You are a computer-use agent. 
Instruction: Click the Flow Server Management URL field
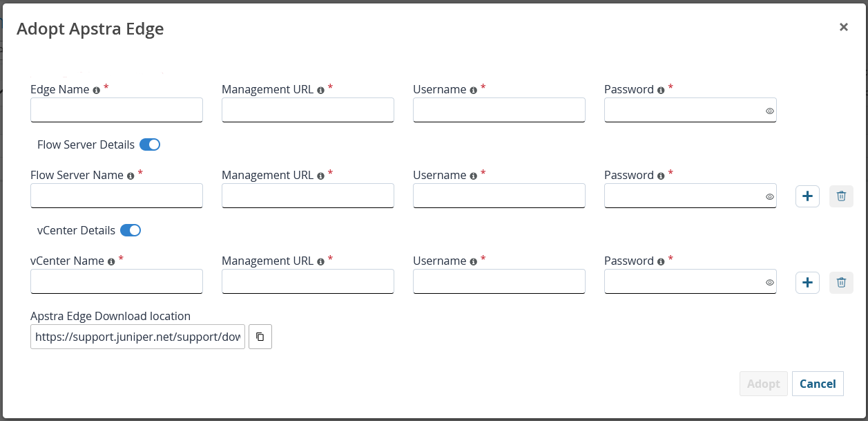coord(307,196)
